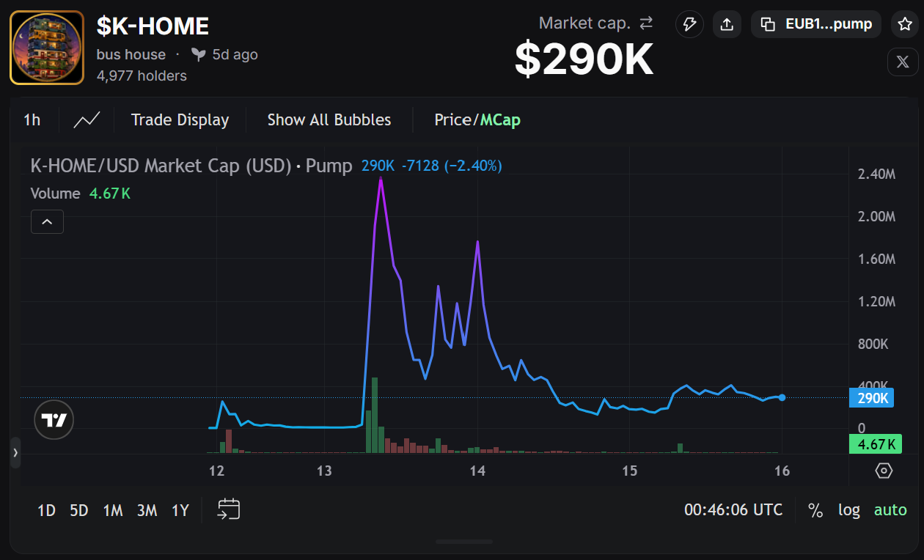
Task: Select the 5D time range
Action: click(79, 510)
